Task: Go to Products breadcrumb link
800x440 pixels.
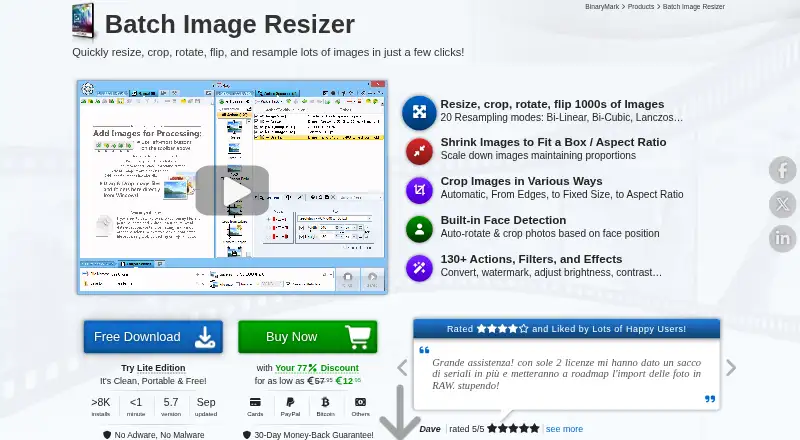Action: [x=640, y=7]
